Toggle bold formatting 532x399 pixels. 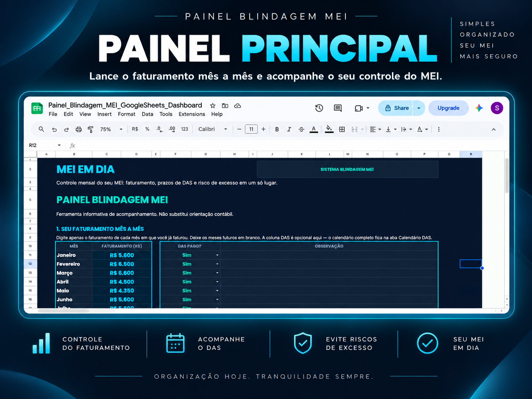pos(277,129)
